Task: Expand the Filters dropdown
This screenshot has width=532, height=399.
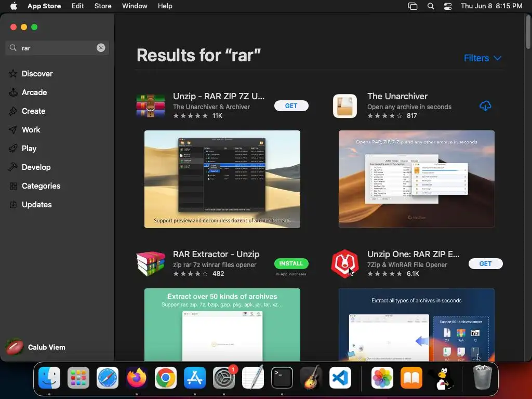Action: pyautogui.click(x=483, y=58)
